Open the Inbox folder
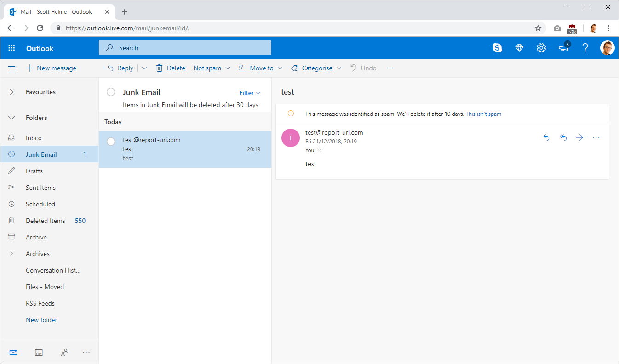619x364 pixels. pyautogui.click(x=34, y=138)
